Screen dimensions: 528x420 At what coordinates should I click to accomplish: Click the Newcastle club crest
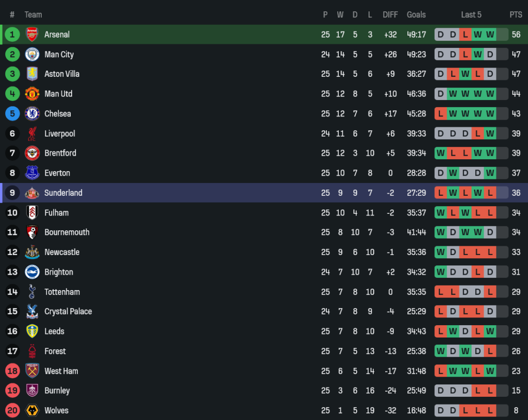tap(32, 252)
